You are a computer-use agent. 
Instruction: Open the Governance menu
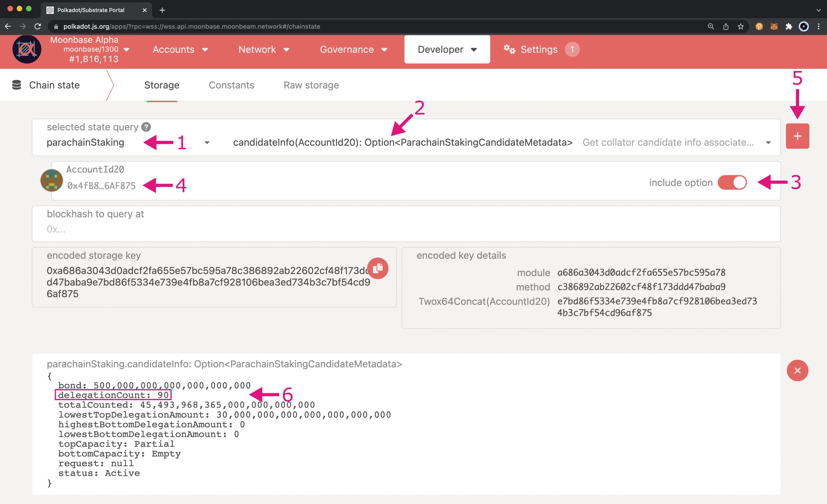click(353, 49)
